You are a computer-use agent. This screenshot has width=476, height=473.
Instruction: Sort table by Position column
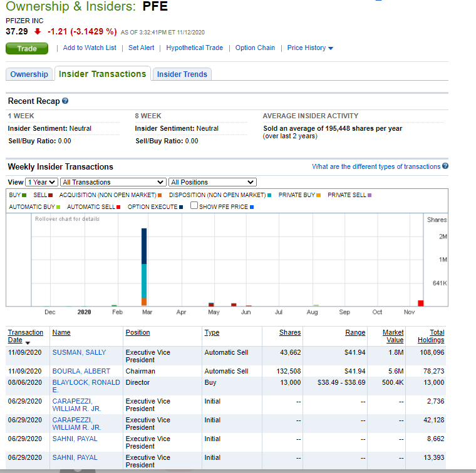tap(138, 332)
